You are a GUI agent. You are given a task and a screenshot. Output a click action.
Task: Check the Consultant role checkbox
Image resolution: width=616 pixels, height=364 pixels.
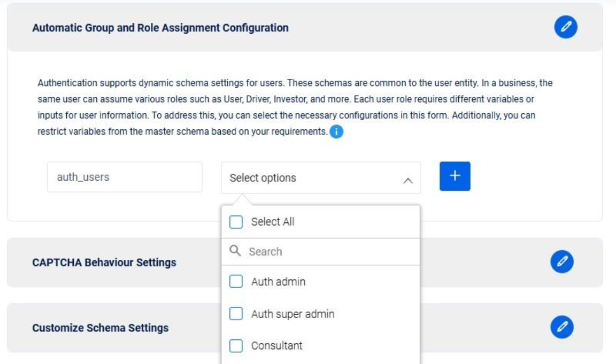click(236, 346)
